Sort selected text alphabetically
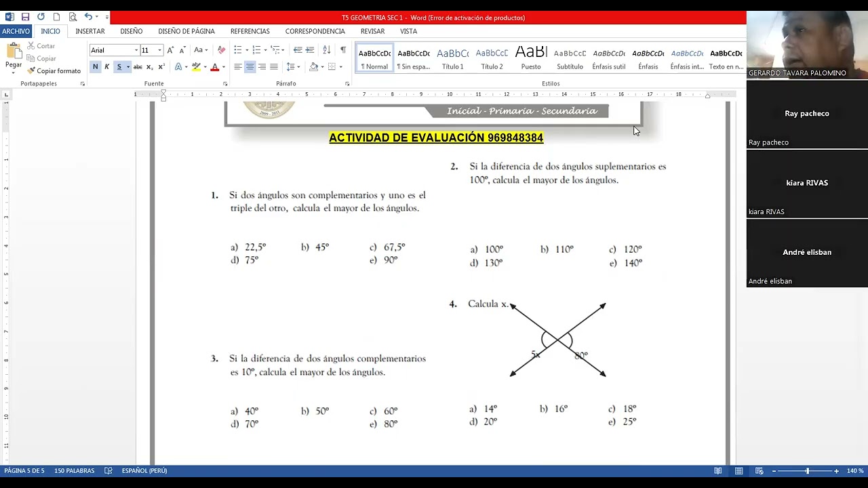 [x=327, y=50]
